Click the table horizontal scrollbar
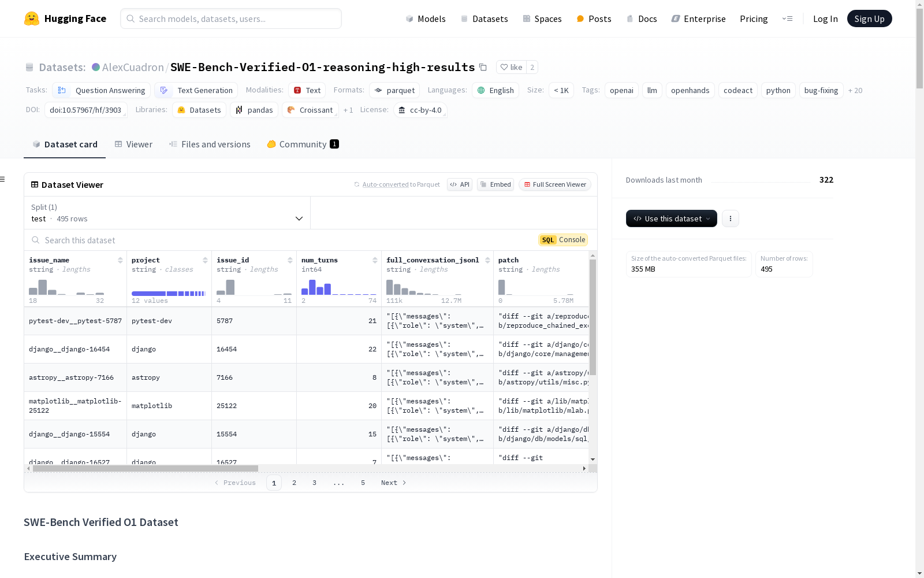This screenshot has height=578, width=924. [x=146, y=468]
